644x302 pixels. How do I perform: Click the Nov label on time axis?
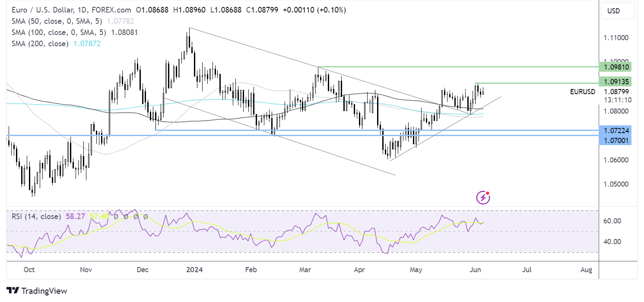[86, 270]
